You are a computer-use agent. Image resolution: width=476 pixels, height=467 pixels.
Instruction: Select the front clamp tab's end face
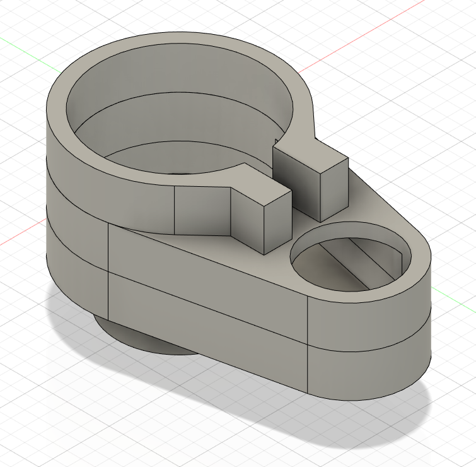click(x=278, y=222)
